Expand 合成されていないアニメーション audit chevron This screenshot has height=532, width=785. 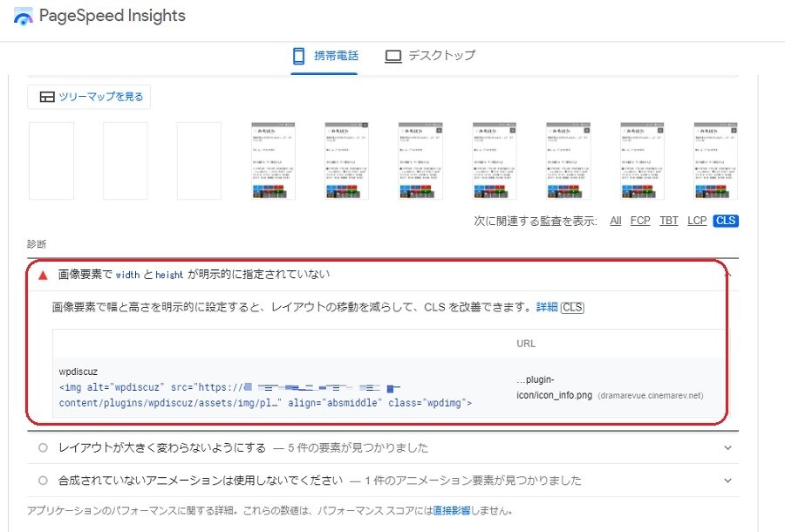(x=728, y=481)
